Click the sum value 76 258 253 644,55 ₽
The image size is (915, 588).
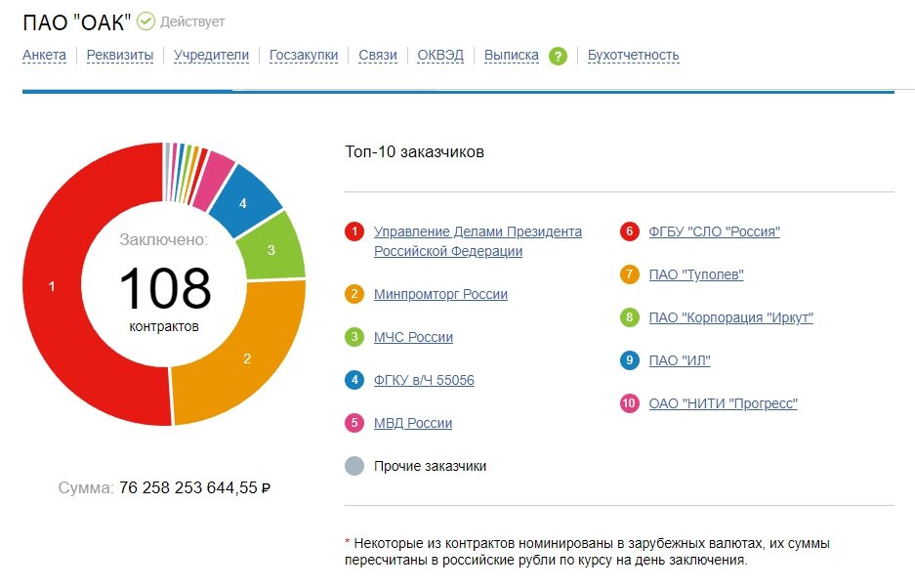click(x=195, y=487)
